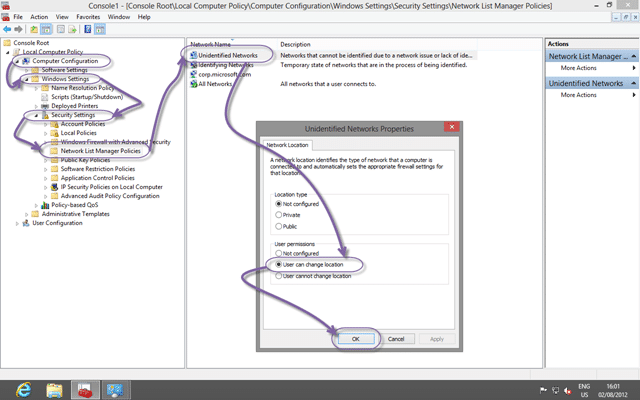
Task: Click the Up one level folder icon
Action: (34, 29)
